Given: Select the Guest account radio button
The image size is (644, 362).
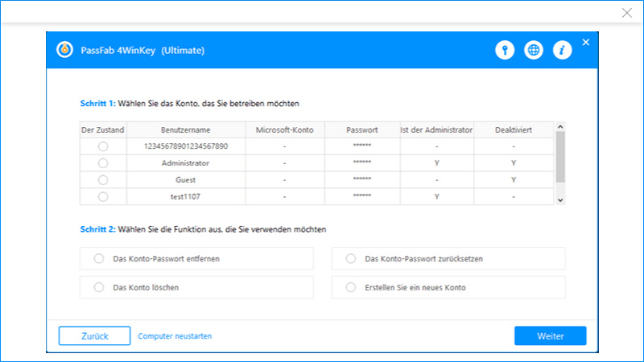Looking at the screenshot, I should coord(102,180).
